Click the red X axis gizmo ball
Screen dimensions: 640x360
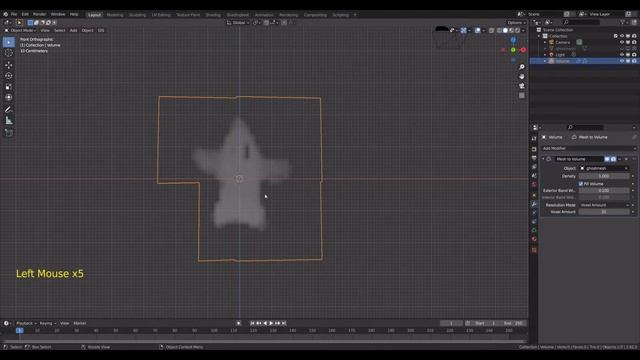[x=523, y=50]
